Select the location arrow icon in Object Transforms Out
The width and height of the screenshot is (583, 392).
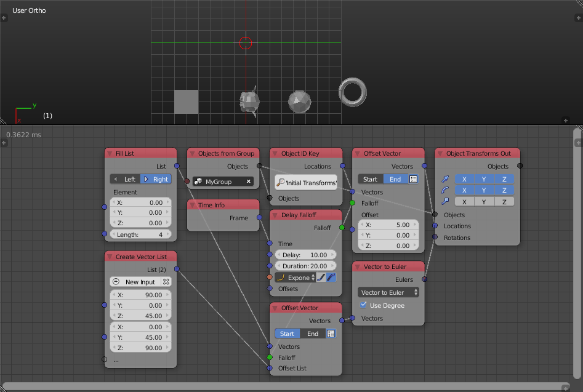coord(445,178)
